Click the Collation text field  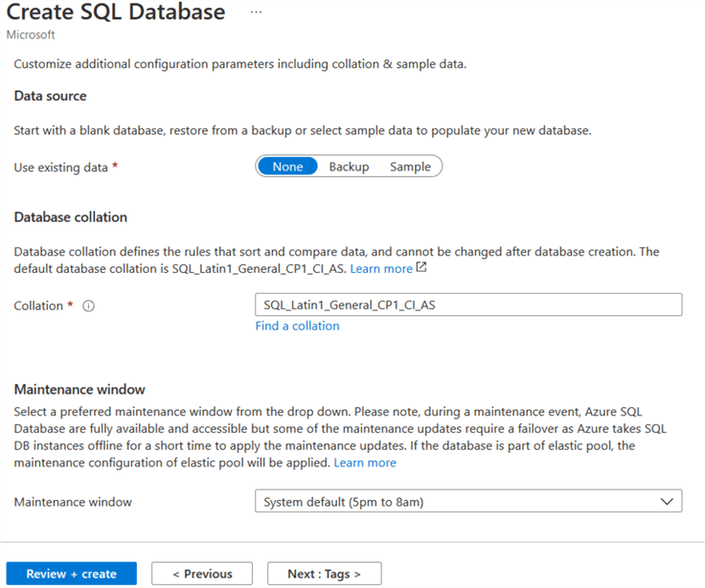point(467,305)
